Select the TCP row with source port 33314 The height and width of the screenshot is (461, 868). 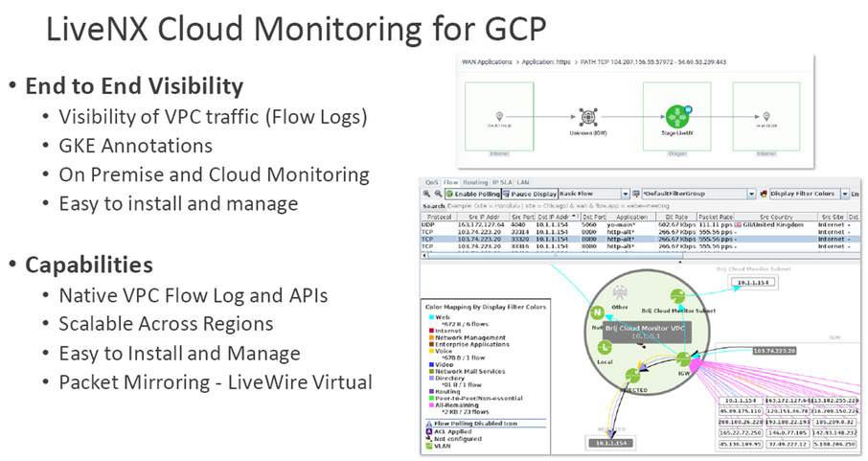(x=640, y=232)
